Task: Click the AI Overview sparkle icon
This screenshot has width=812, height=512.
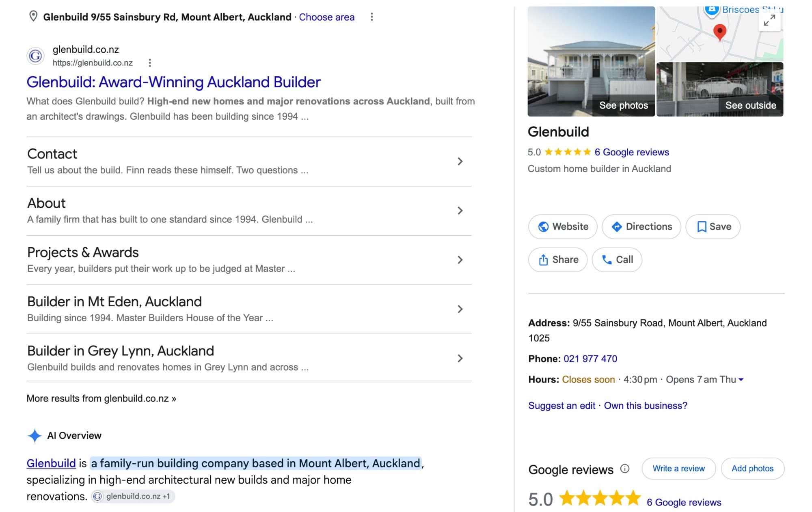Action: (35, 436)
